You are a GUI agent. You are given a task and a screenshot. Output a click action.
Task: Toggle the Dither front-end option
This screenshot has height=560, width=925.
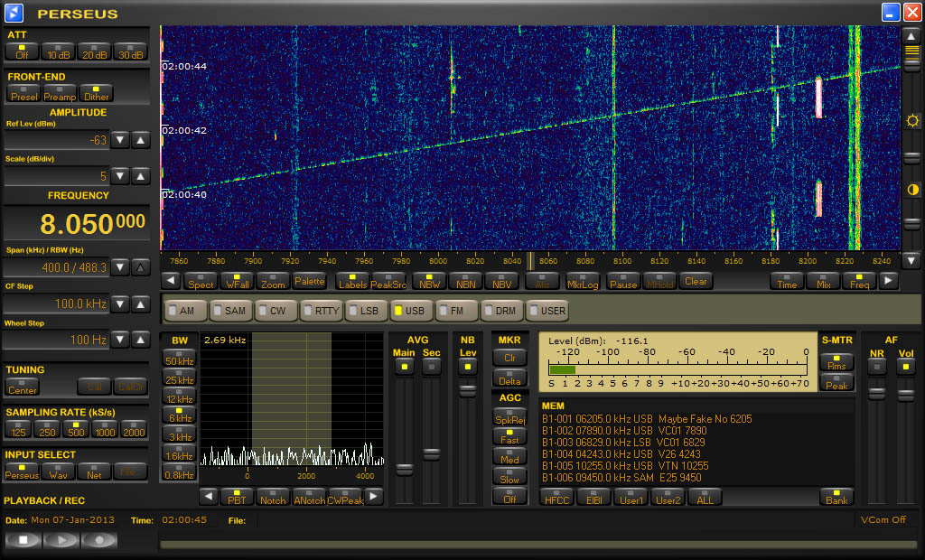coord(96,93)
